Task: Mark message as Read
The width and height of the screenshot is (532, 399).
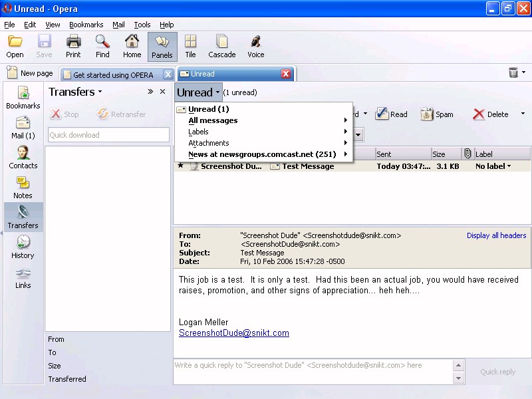Action: click(391, 114)
